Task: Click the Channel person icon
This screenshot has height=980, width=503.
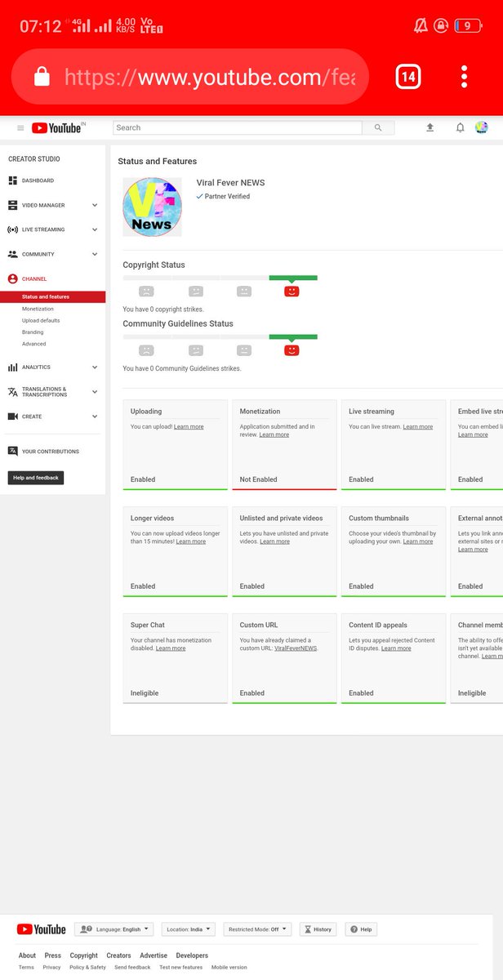Action: coord(13,278)
